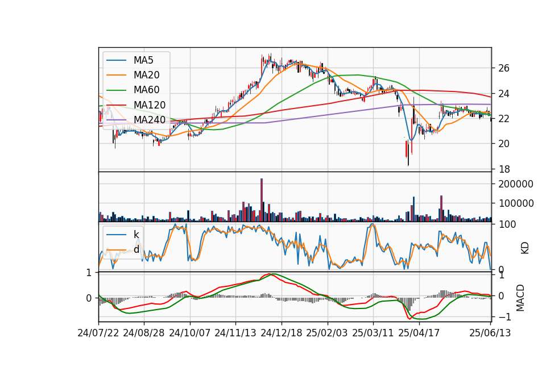Click the 25/03/11 date label
Screen dimensions: 546x392
(x=373, y=333)
